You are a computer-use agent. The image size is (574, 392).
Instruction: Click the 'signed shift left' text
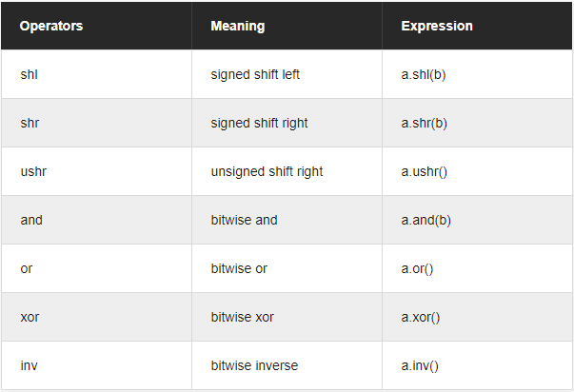(255, 74)
